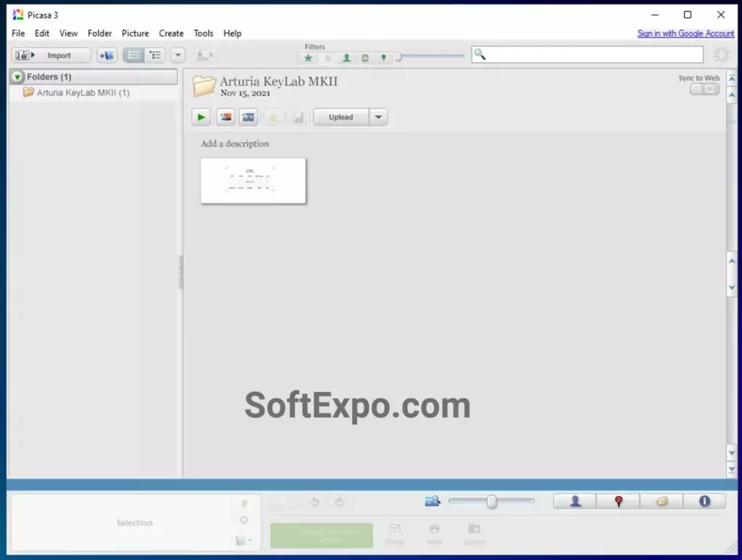Filter photos with faces only
The image size is (742, 560).
pos(346,57)
